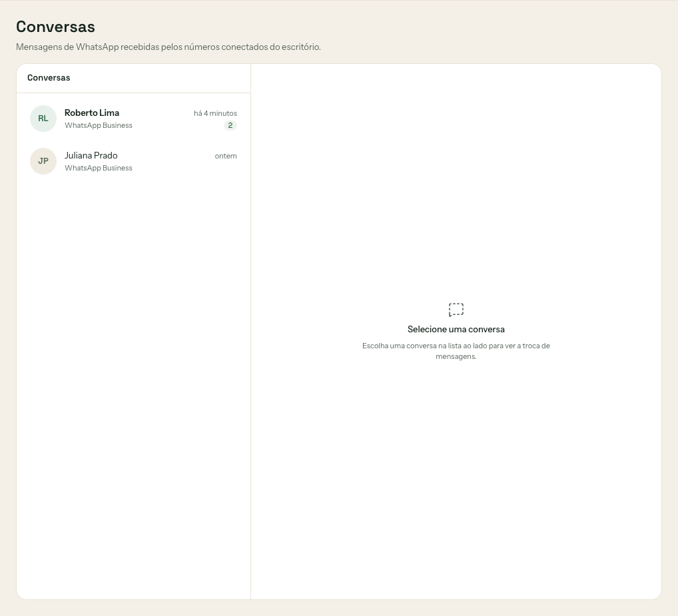The width and height of the screenshot is (678, 616).
Task: Click the "ontem" timestamp
Action: click(x=226, y=156)
